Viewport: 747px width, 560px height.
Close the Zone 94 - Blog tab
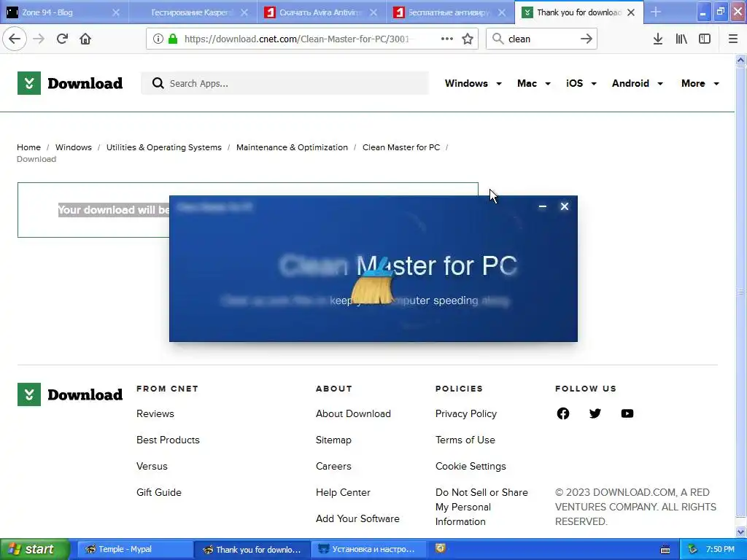tap(116, 12)
